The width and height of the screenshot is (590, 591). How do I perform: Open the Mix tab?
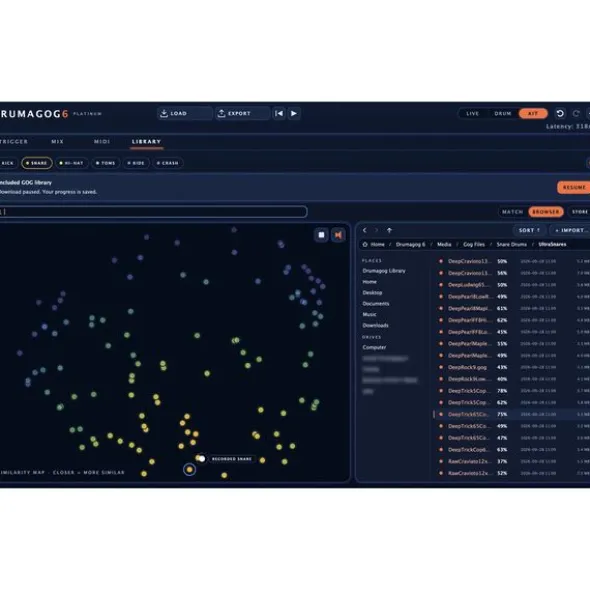pos(58,141)
